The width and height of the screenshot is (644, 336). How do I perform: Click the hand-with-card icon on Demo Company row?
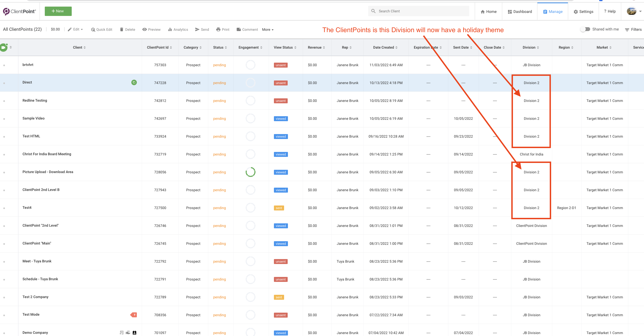[128, 333]
